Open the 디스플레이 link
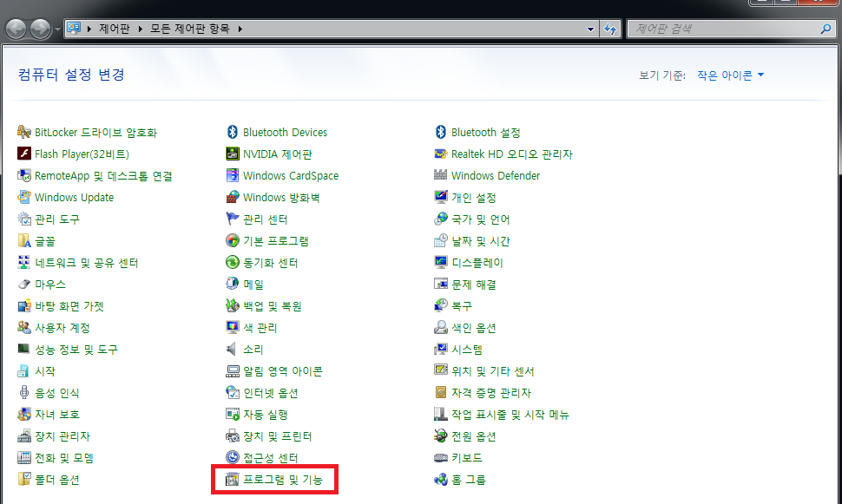842x504 pixels. point(477,263)
